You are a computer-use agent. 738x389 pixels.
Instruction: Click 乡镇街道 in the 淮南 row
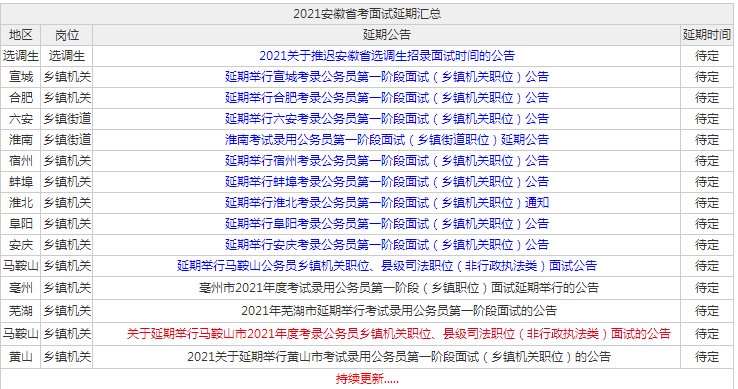tap(67, 139)
